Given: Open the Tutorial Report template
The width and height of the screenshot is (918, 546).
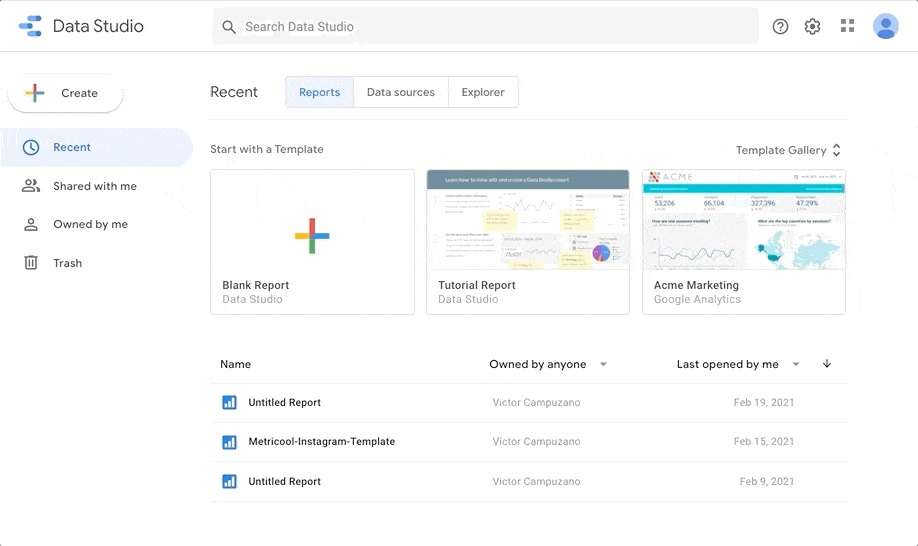Looking at the screenshot, I should pyautogui.click(x=528, y=242).
